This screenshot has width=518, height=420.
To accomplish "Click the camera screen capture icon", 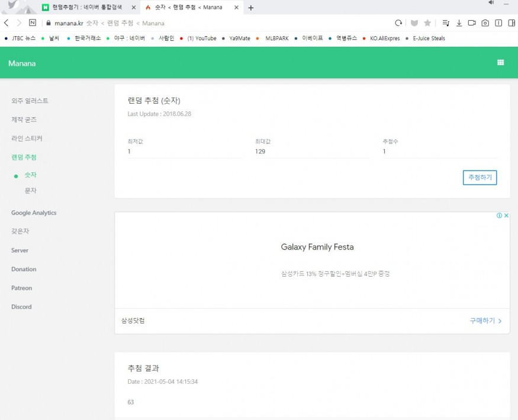I will (485, 23).
